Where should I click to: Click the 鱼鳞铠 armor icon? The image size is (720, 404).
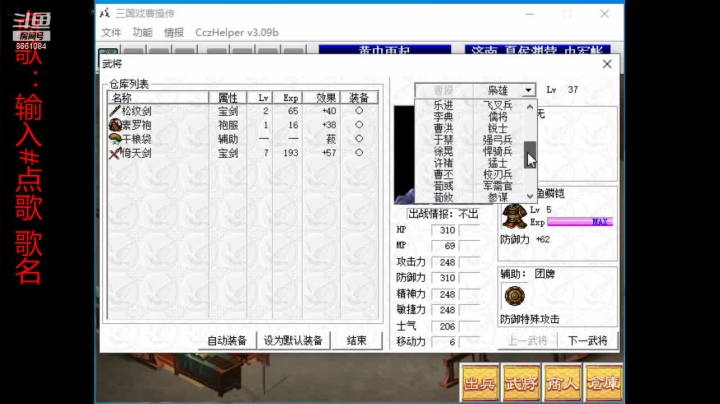click(x=514, y=216)
